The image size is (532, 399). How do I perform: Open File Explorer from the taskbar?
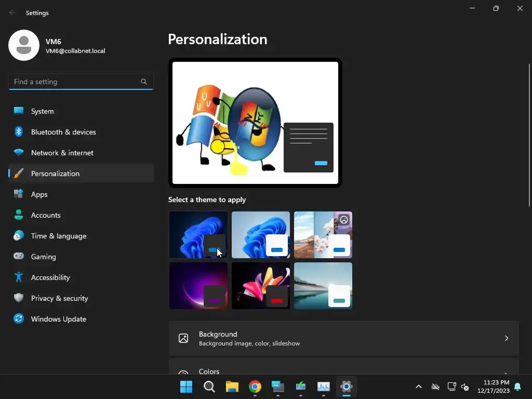[x=232, y=387]
